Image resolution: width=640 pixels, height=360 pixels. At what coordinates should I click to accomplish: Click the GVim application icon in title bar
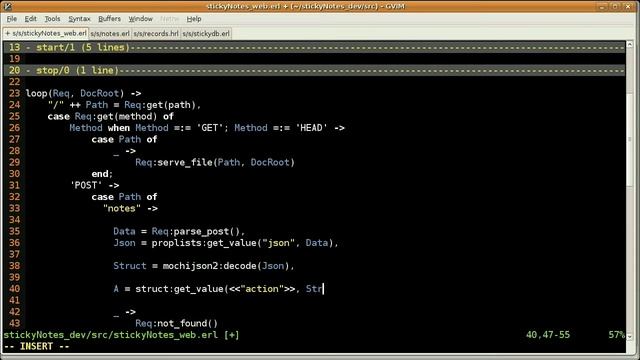click(x=7, y=6)
